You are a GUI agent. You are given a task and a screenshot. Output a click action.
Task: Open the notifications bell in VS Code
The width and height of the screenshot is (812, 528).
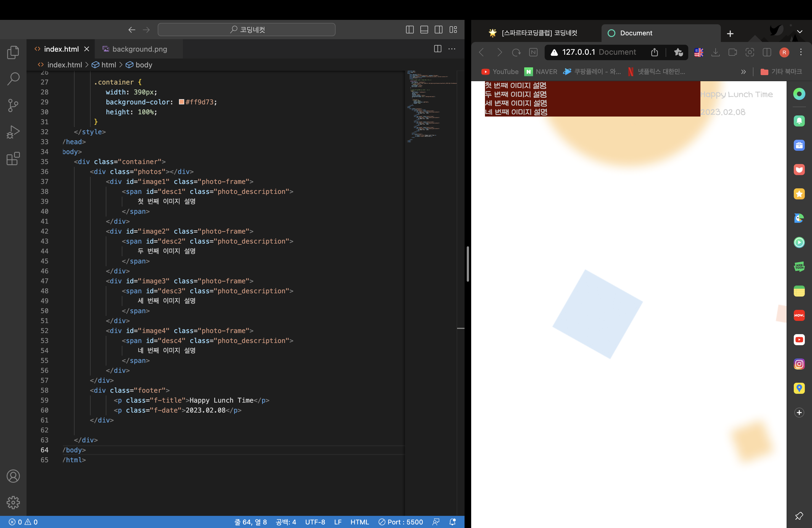(x=452, y=522)
